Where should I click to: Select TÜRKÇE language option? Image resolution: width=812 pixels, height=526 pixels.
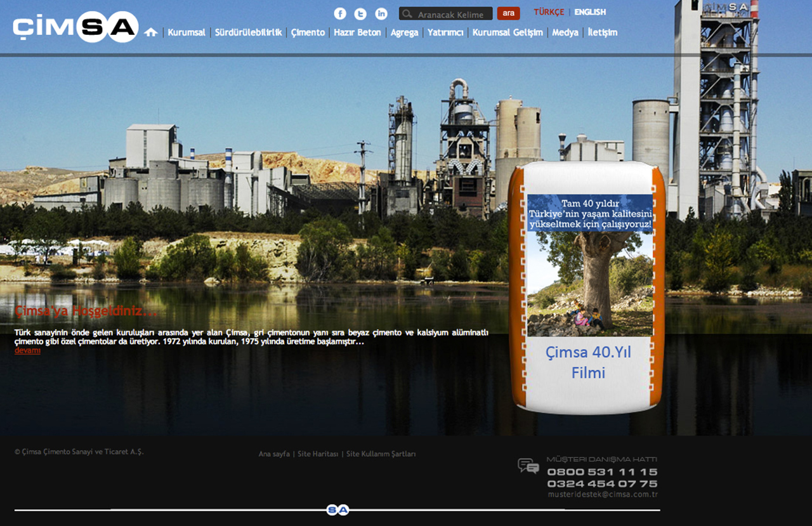click(549, 12)
